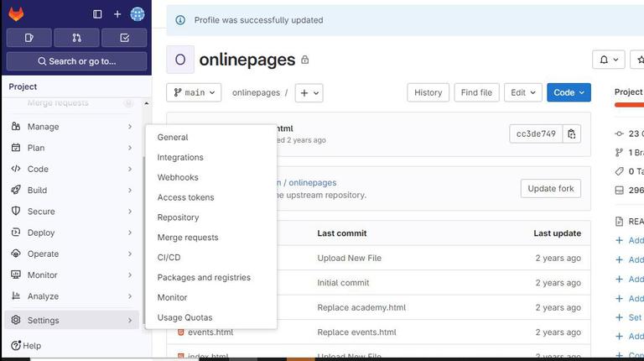The image size is (644, 361).
Task: Click the onlinepages breadcrumb link
Action: (256, 93)
